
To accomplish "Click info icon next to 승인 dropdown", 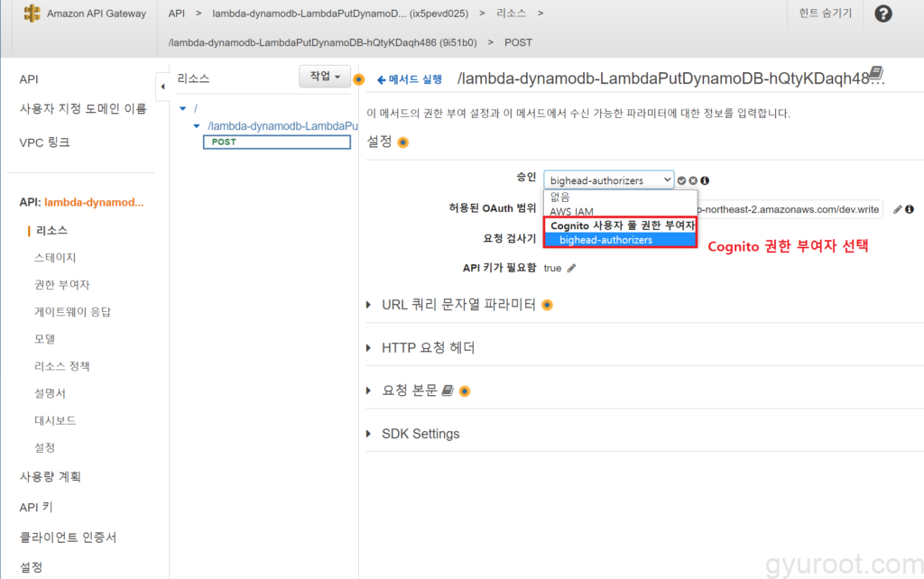I will point(705,180).
